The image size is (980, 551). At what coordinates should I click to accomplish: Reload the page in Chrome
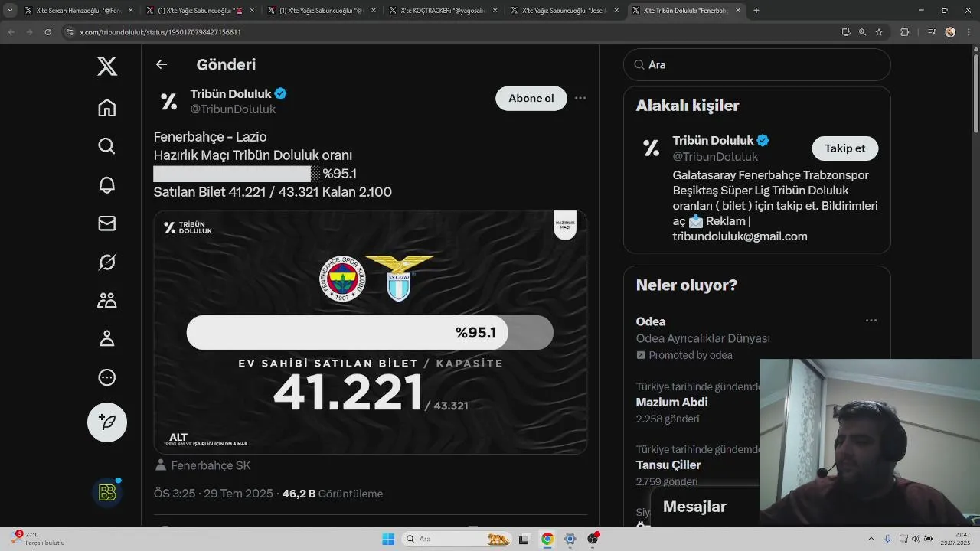[x=47, y=32]
